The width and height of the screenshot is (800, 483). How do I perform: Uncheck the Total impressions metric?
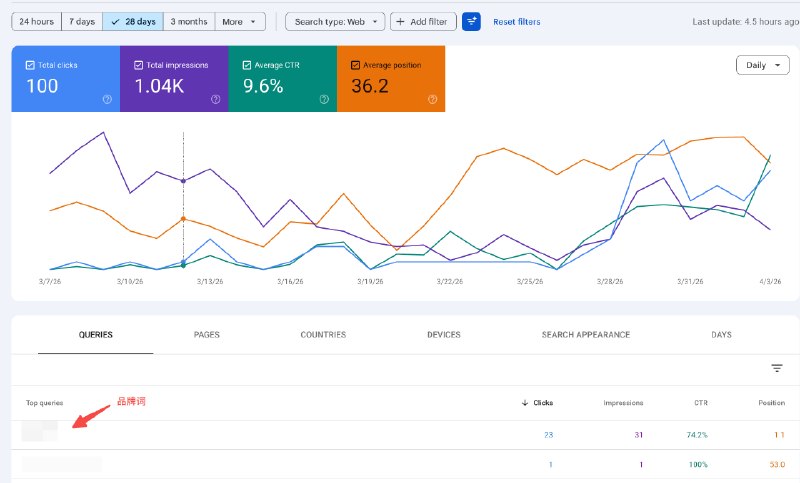(x=138, y=65)
